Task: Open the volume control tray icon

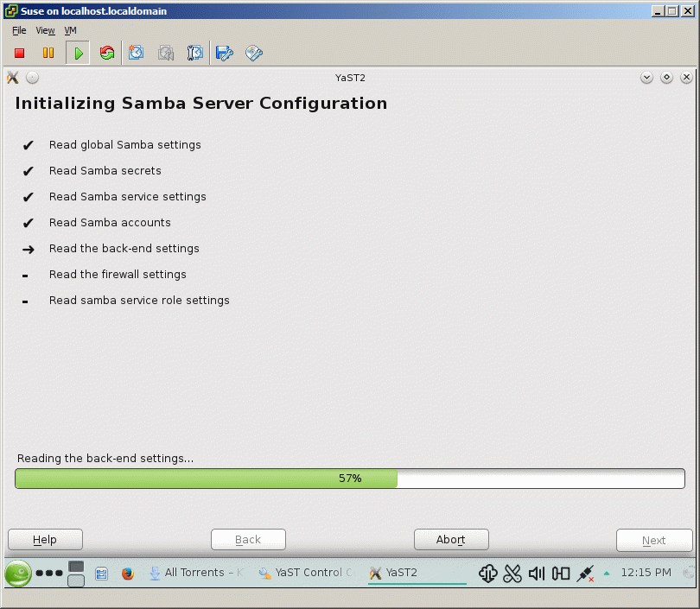Action: [x=537, y=574]
